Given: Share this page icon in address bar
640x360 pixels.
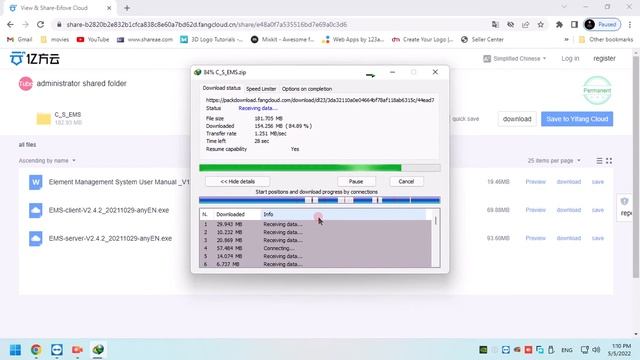Looking at the screenshot, I should coord(525,24).
